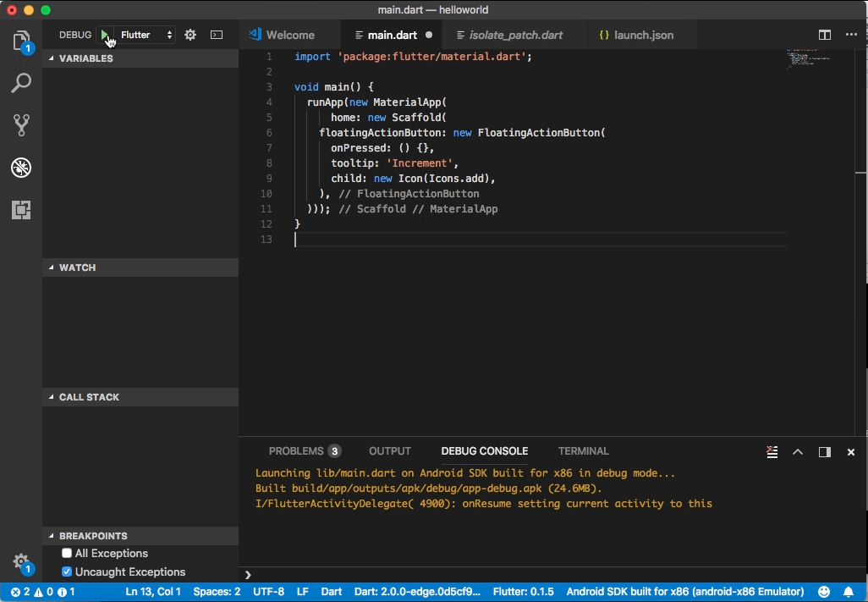The width and height of the screenshot is (868, 602).
Task: Open the Manage gear in activity bar
Action: [21, 561]
